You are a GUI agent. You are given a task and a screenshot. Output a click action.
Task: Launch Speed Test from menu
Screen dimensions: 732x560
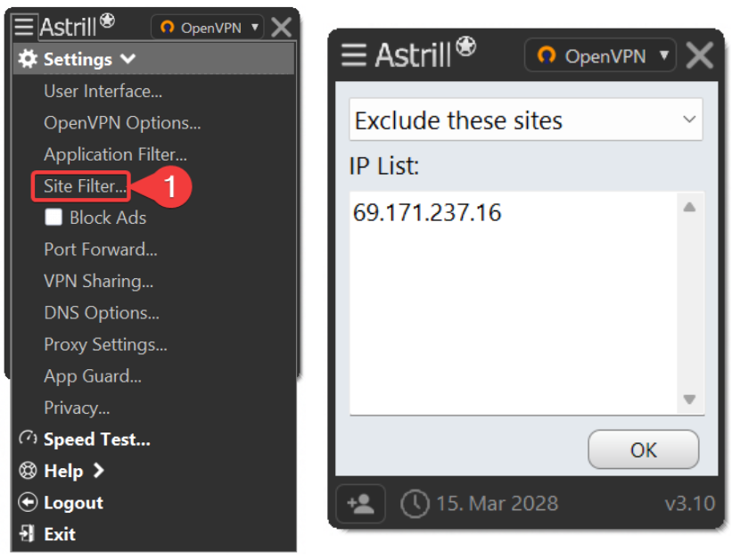pos(97,439)
